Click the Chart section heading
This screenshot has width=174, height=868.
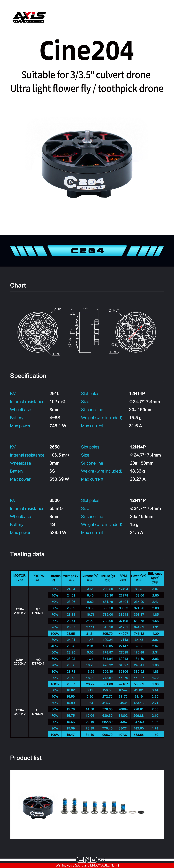pos(18,285)
